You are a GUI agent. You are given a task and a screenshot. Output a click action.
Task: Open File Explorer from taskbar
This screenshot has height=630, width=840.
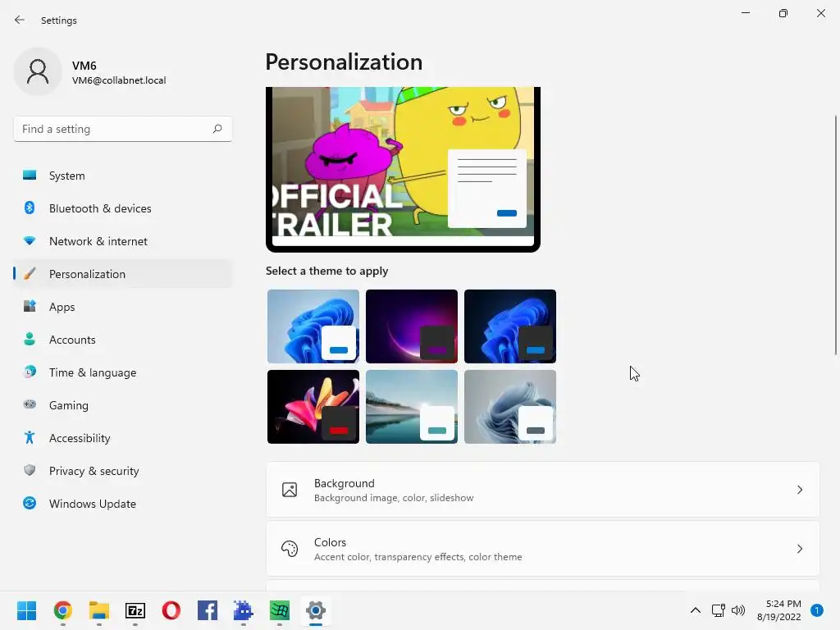pyautogui.click(x=99, y=610)
